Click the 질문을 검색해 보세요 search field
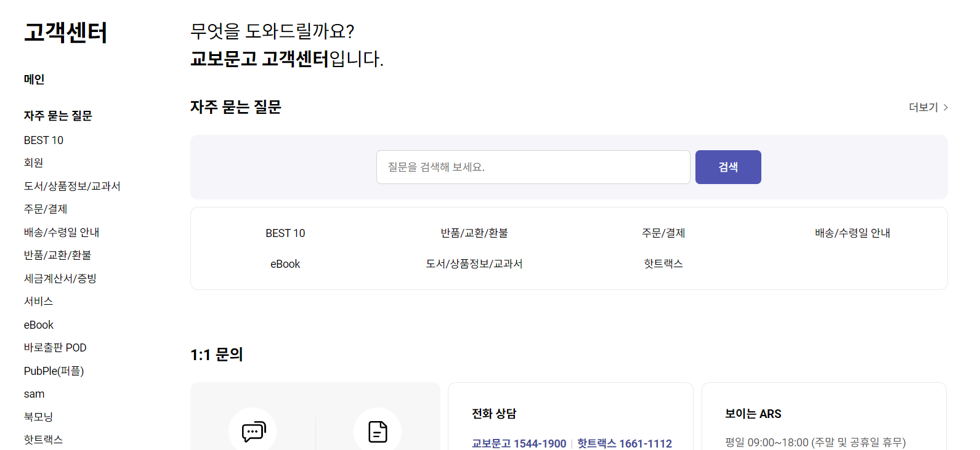This screenshot has height=450, width=980. pyautogui.click(x=533, y=167)
